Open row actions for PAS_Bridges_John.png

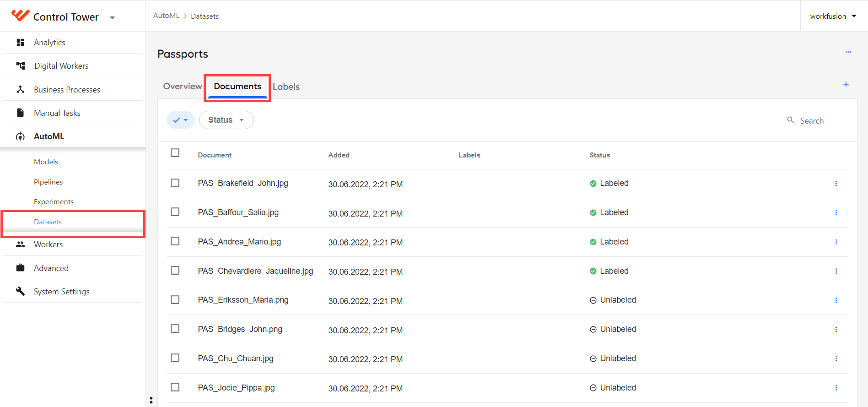click(x=836, y=330)
